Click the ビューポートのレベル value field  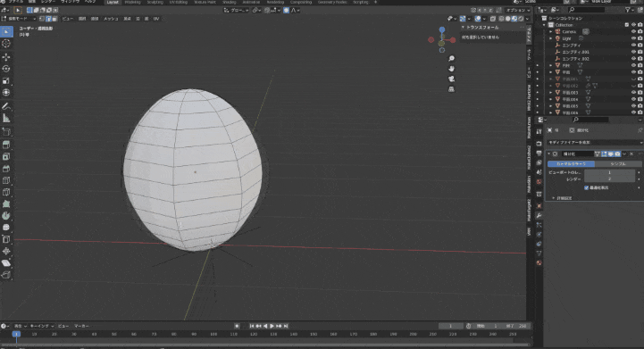609,172
